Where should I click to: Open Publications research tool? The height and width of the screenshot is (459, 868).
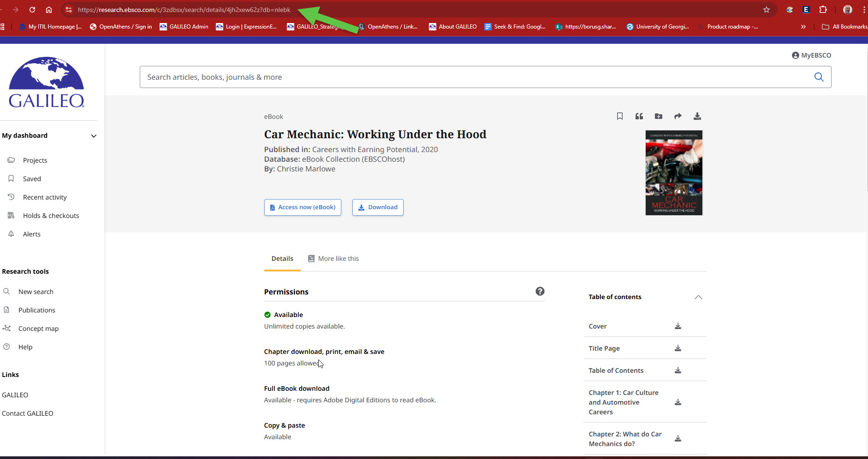click(36, 310)
